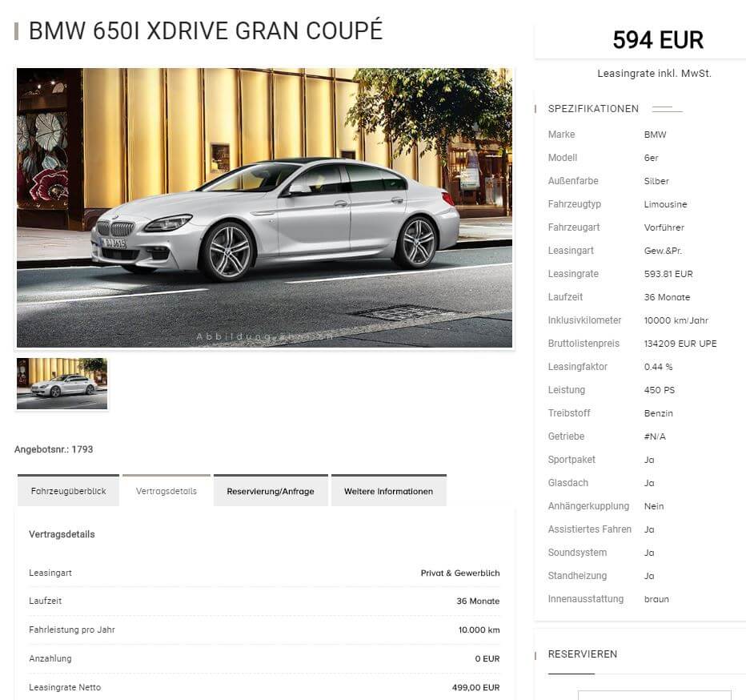
Task: Click the large silver BMW main photo
Action: point(264,207)
